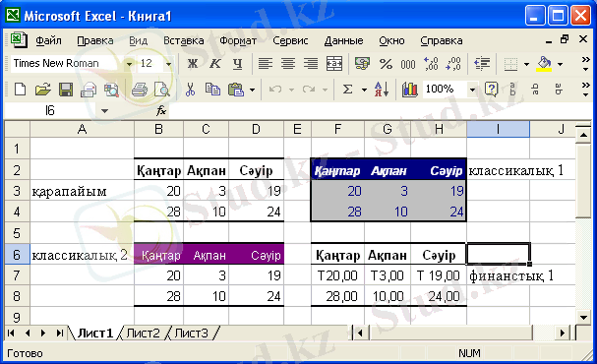
Task: Click the AutoSum sigma icon
Action: coord(347,90)
